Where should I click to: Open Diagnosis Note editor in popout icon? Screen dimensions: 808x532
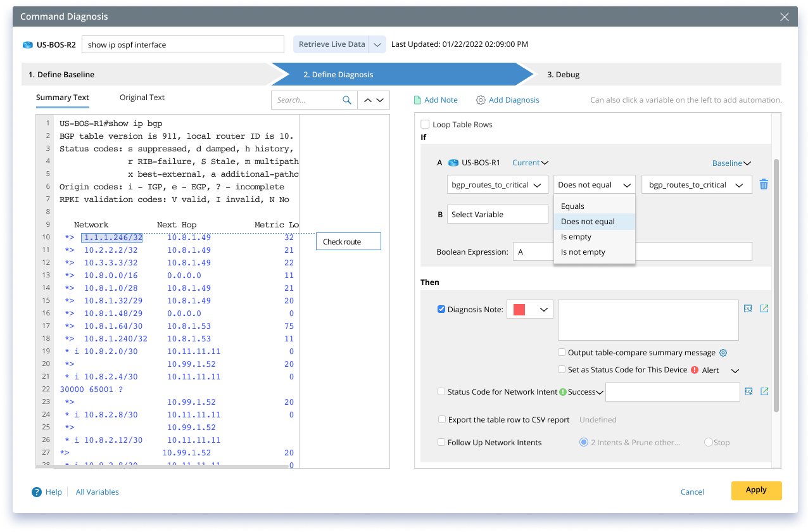point(764,308)
